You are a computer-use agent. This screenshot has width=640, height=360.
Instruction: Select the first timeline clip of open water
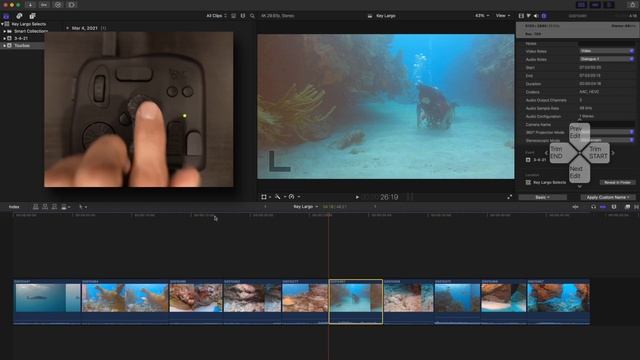[47, 302]
